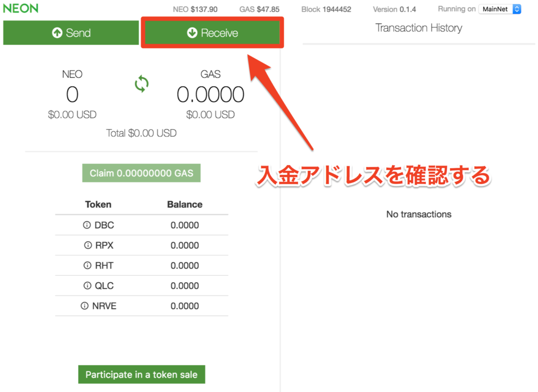Click the Token column header
This screenshot has height=392, width=538.
click(98, 204)
